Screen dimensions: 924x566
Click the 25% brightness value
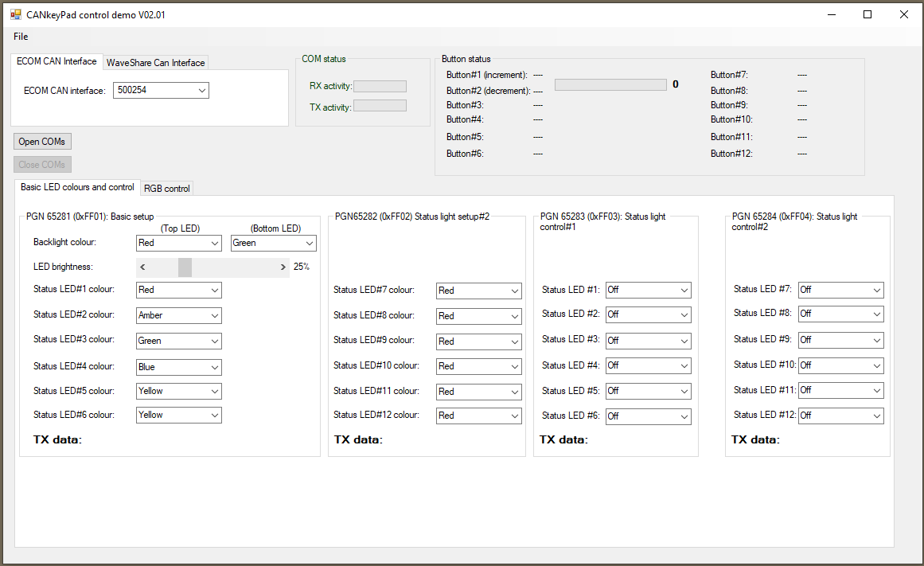[x=301, y=267]
